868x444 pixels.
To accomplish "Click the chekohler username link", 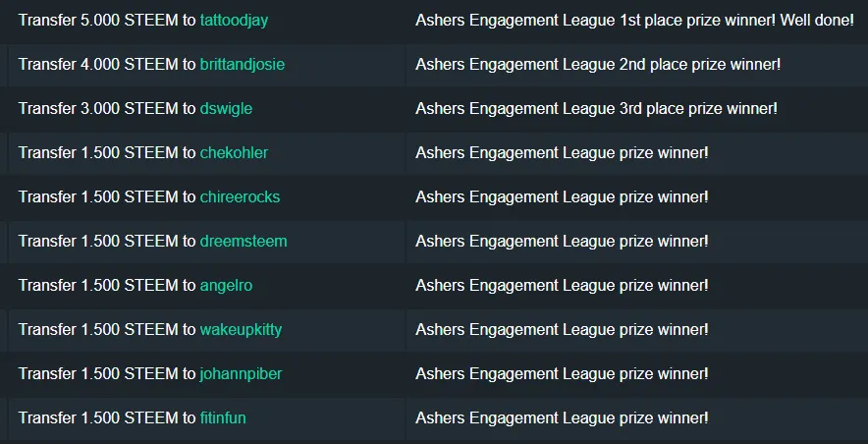I will pos(234,153).
